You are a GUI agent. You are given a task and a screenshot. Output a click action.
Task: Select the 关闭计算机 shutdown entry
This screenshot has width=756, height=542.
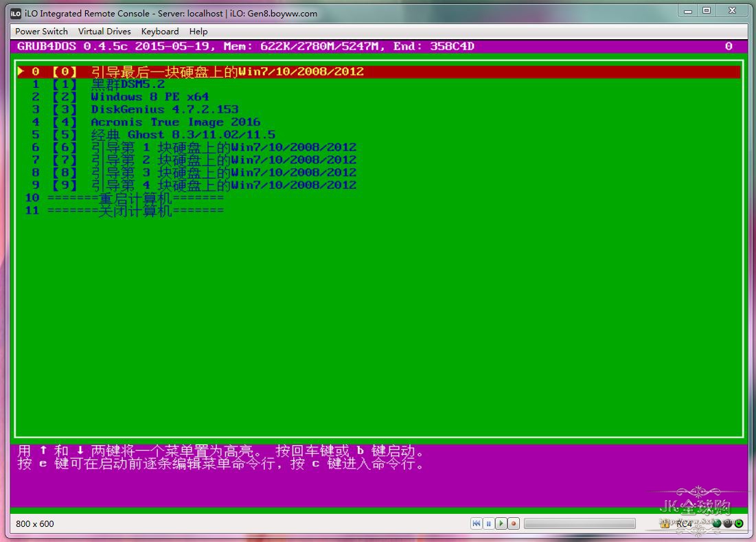click(x=135, y=210)
